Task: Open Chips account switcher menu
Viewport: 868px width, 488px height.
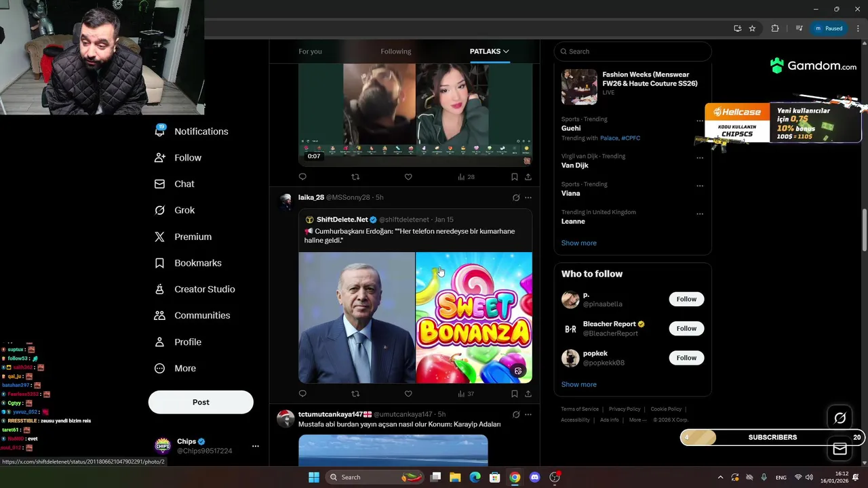Action: 255,446
